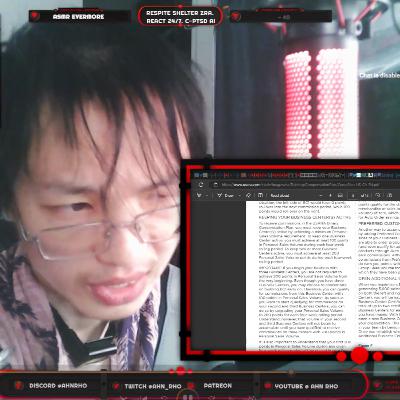Click the Patreon label in overlay bar
Screen dimensions: 400x400
coord(218,386)
